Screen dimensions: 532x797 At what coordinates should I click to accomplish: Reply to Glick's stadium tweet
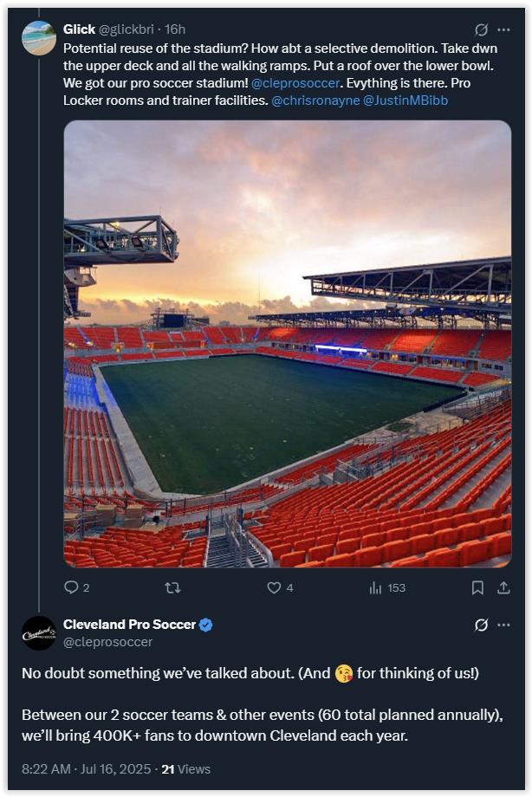tap(71, 587)
